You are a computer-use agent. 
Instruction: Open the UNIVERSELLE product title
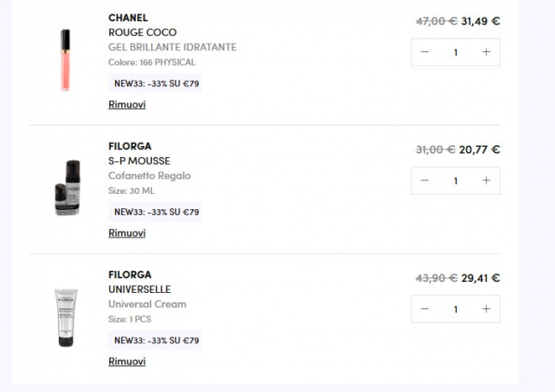coord(139,290)
